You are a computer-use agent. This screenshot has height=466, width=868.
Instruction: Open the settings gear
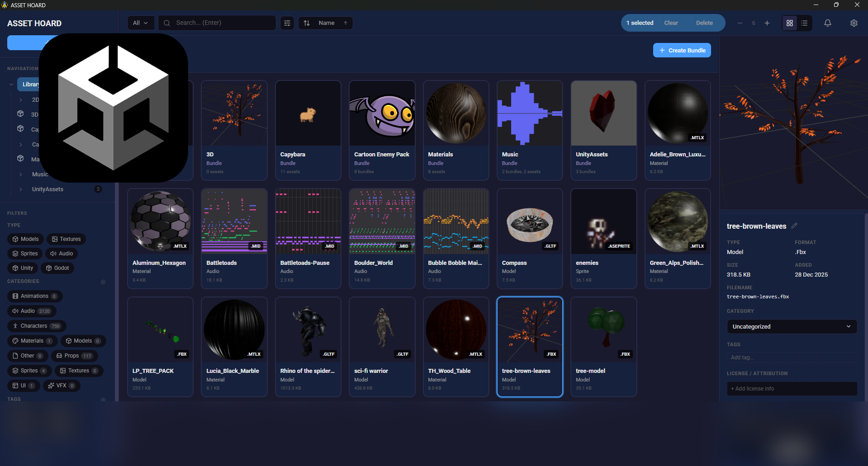coord(854,23)
